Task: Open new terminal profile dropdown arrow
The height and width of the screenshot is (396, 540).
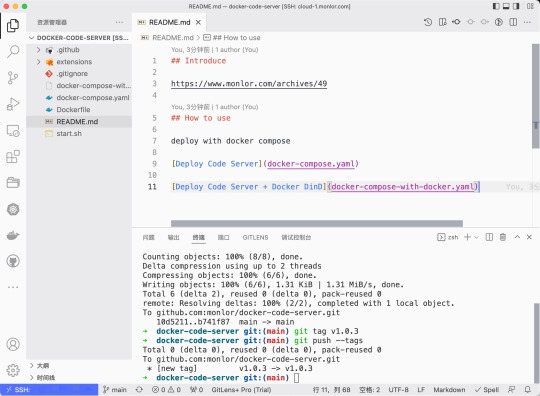Action: click(x=477, y=237)
